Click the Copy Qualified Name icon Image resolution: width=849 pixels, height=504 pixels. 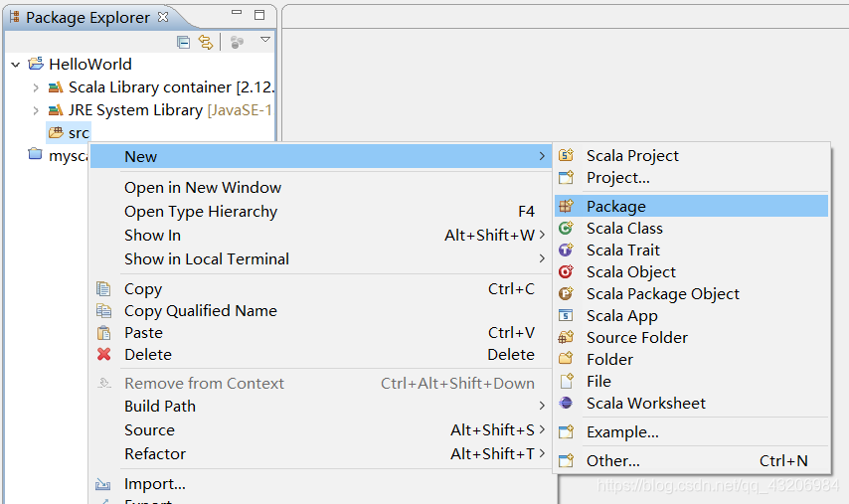[x=103, y=311]
